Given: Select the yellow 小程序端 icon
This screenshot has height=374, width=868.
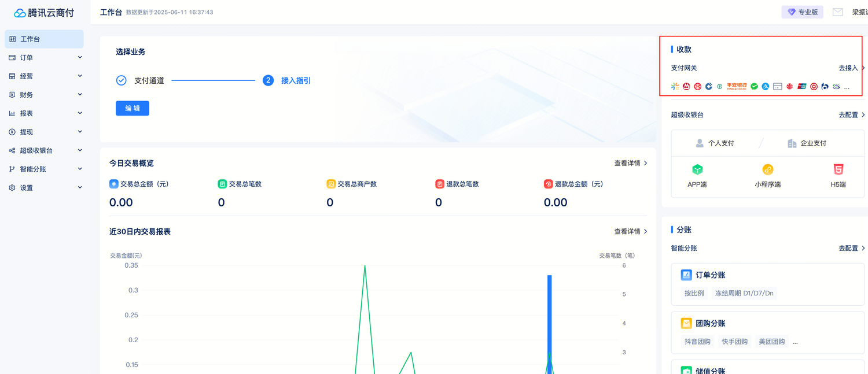Looking at the screenshot, I should 767,169.
